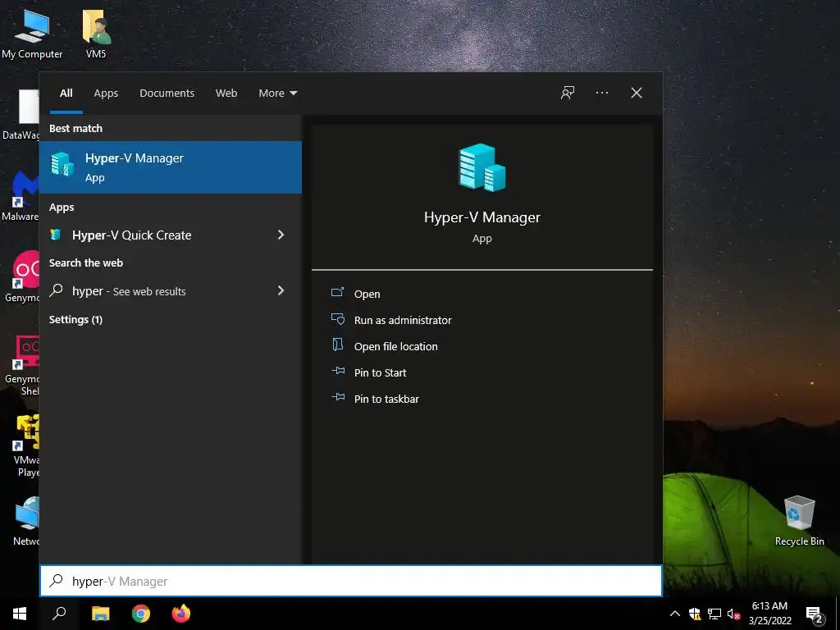The width and height of the screenshot is (840, 630).
Task: Select the Network desktop icon
Action: [26, 521]
